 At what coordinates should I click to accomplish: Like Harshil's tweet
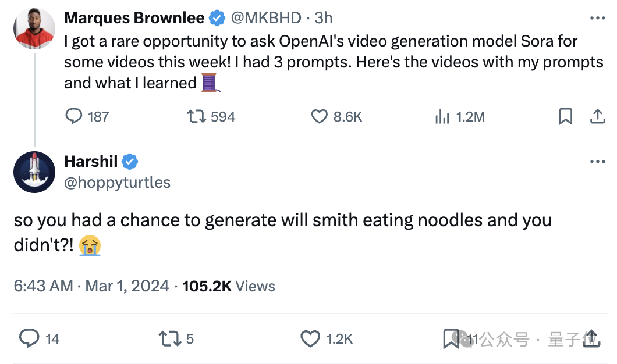(x=310, y=338)
